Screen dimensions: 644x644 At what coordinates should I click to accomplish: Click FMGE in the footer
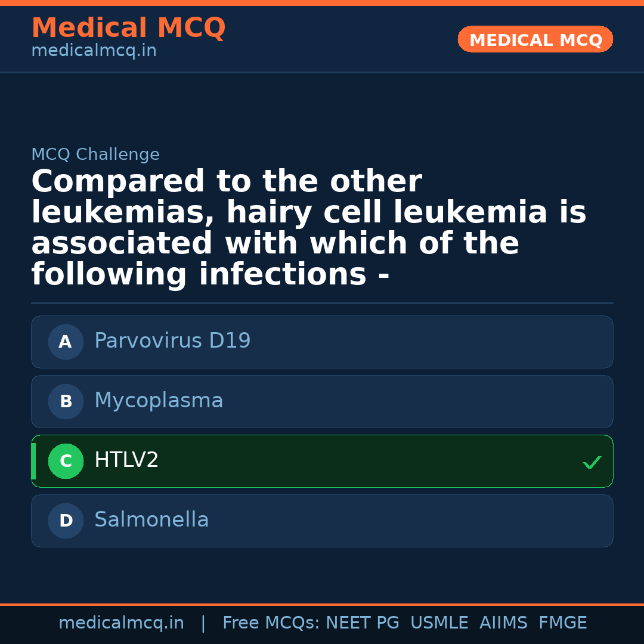[562, 623]
